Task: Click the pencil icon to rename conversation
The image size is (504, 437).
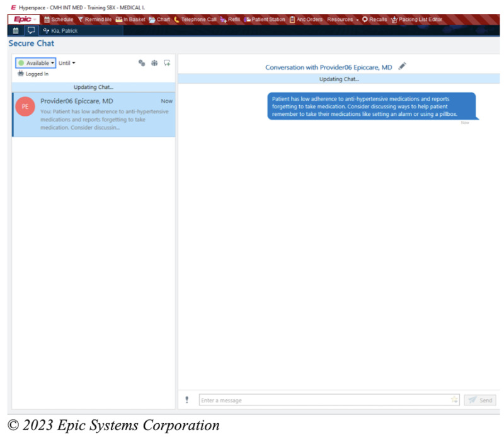Action: [403, 67]
